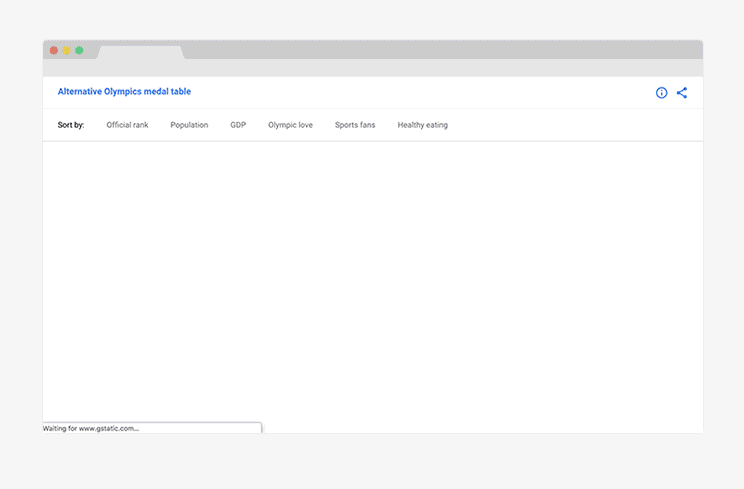Minimize window using yellow circle button

pos(67,50)
